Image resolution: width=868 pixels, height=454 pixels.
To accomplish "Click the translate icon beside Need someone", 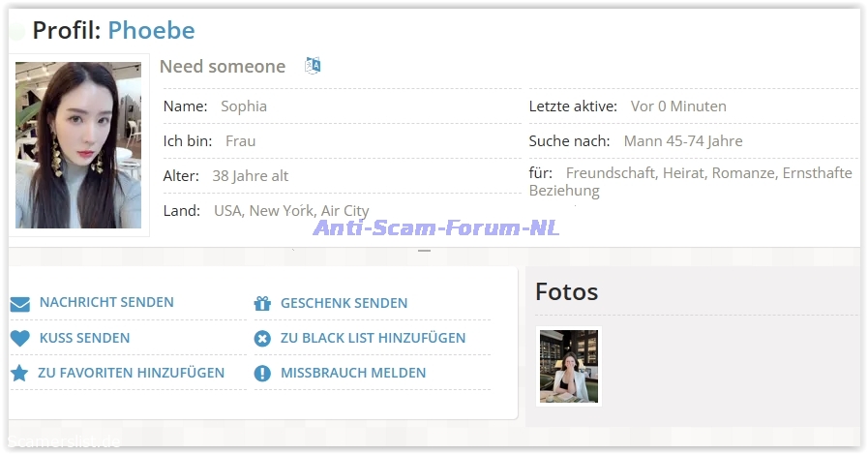I will tap(313, 66).
